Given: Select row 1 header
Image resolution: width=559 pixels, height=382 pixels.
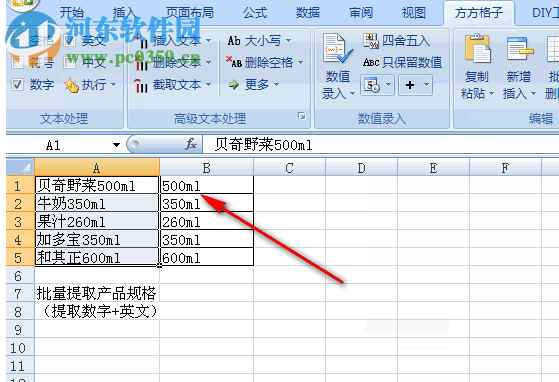Looking at the screenshot, I should coord(20,185).
